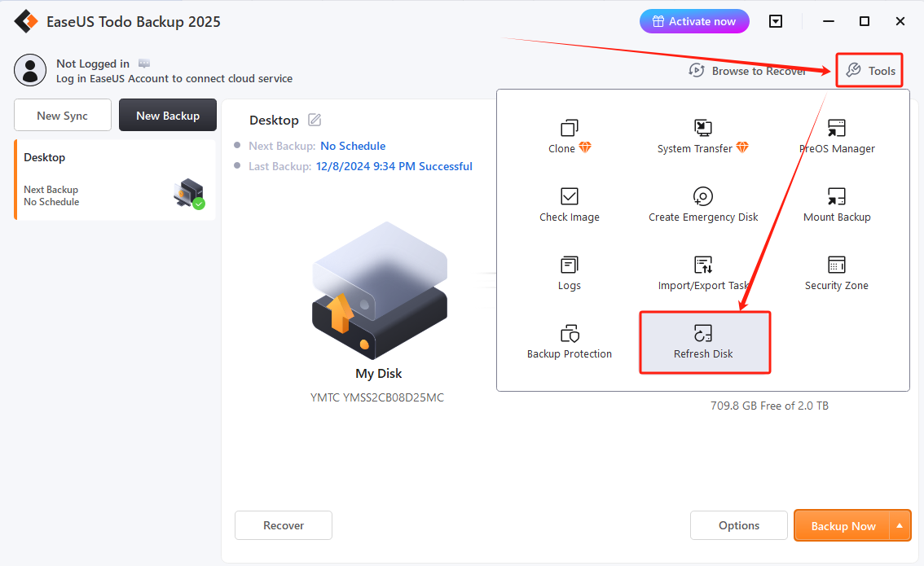
Task: Click the YMTC YMSS2CB08D25MC disk label
Action: coord(377,397)
